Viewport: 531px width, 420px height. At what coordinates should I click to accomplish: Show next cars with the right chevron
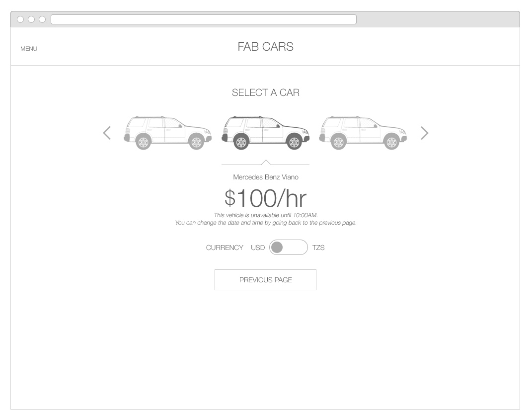click(424, 133)
